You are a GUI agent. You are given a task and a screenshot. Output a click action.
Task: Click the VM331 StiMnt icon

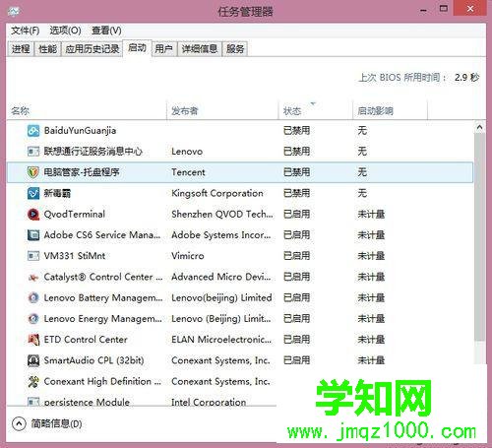click(33, 256)
